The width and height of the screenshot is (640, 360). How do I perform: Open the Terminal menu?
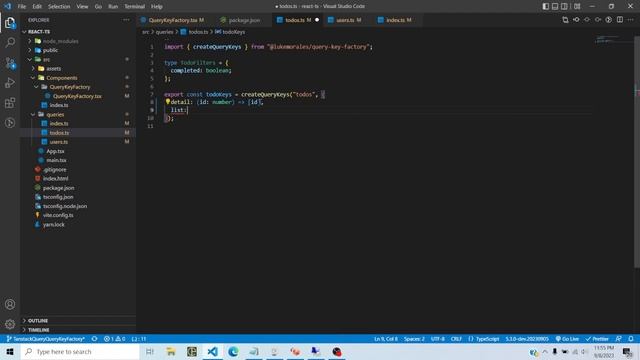134,6
